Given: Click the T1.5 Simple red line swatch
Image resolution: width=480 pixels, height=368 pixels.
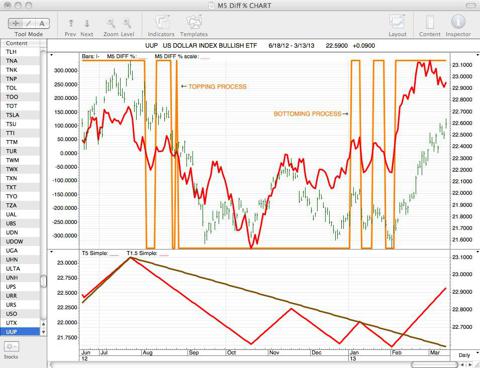Looking at the screenshot, I should tap(164, 254).
